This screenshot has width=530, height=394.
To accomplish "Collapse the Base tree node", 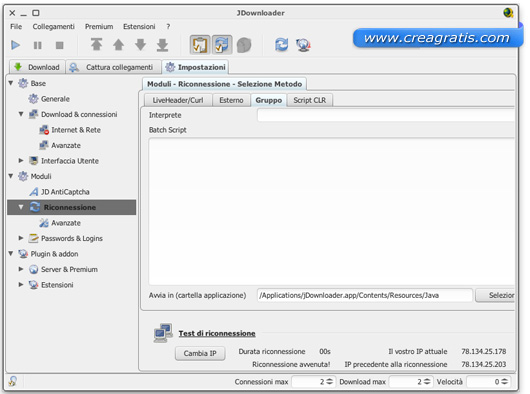I will (x=11, y=83).
